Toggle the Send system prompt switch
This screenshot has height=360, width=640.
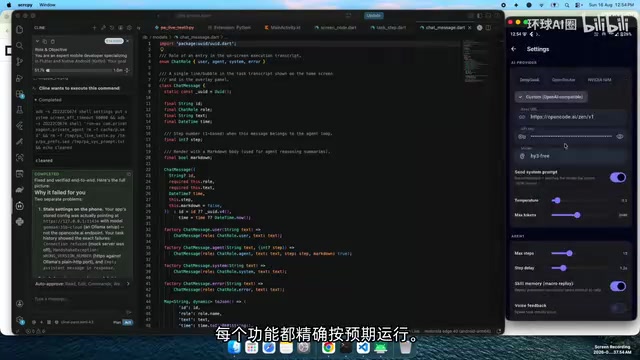[618, 177]
